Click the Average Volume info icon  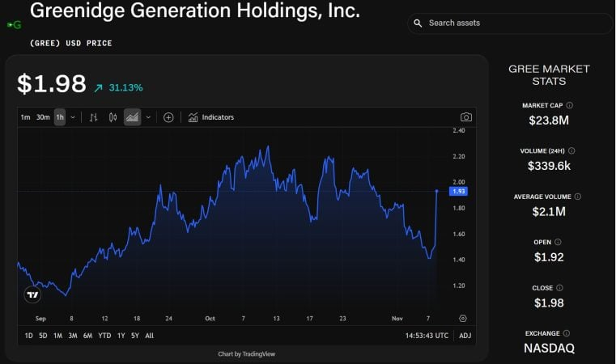coord(577,197)
